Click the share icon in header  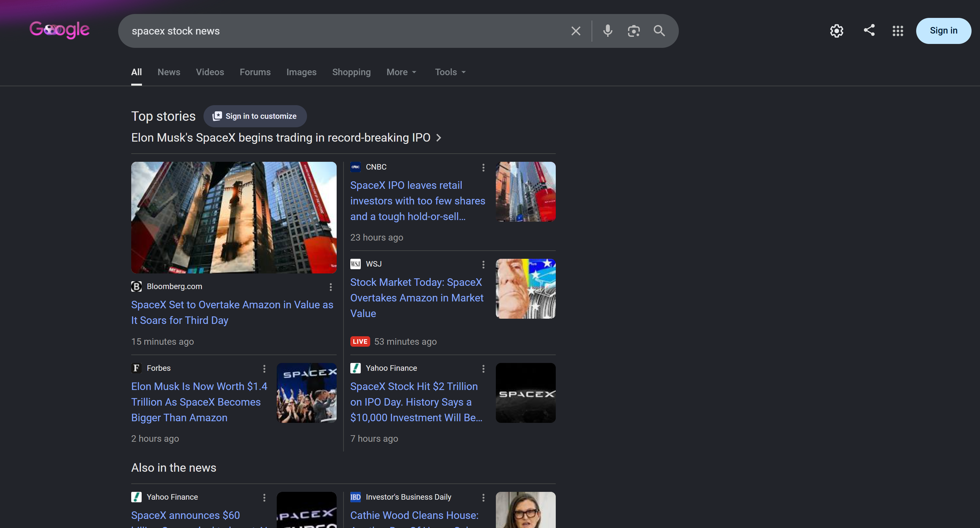pyautogui.click(x=869, y=30)
